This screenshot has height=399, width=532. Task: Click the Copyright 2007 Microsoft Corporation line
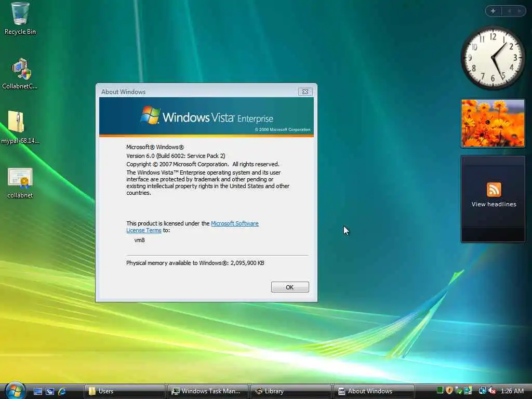point(203,164)
